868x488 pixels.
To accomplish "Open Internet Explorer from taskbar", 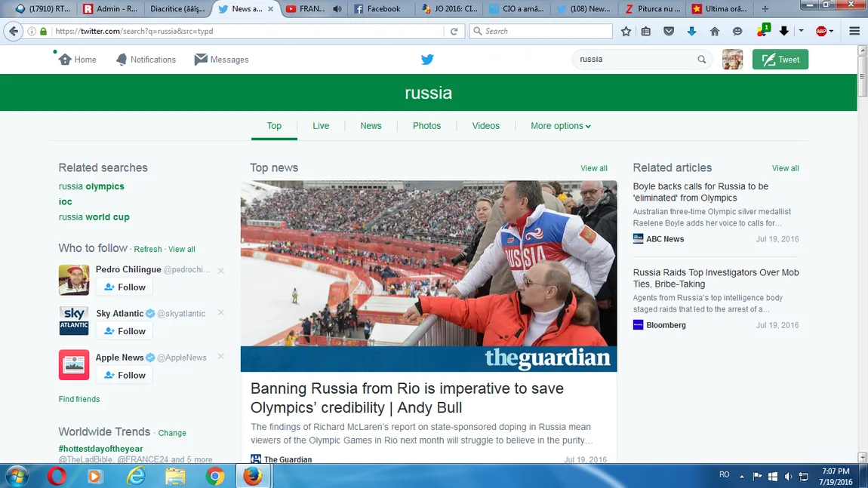I will [x=136, y=476].
